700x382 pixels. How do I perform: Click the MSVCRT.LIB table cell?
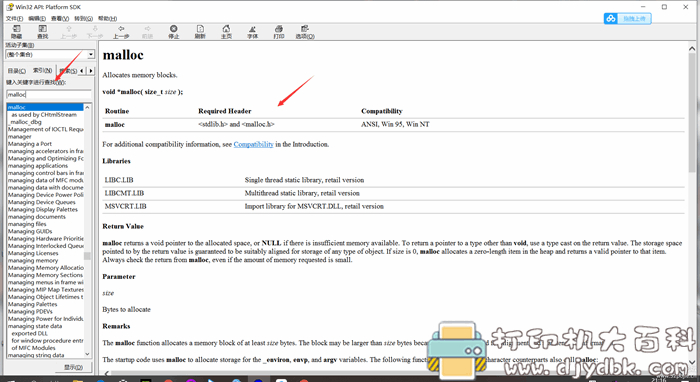pos(125,206)
